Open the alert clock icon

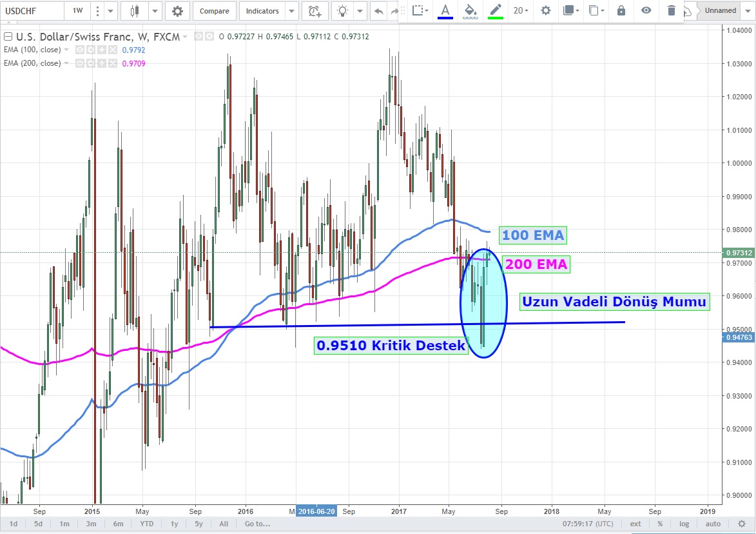point(315,11)
